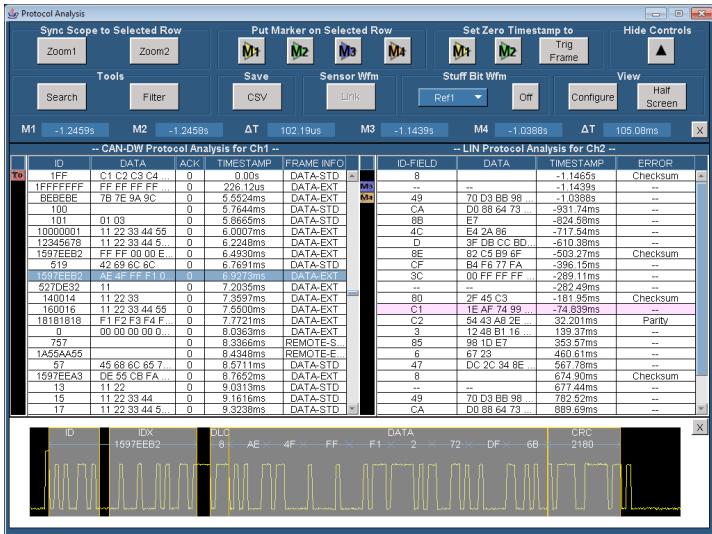This screenshot has height=534, width=712.
Task: Open the Stuff Bit Wfm Ref1 dropdown
Action: (453, 97)
